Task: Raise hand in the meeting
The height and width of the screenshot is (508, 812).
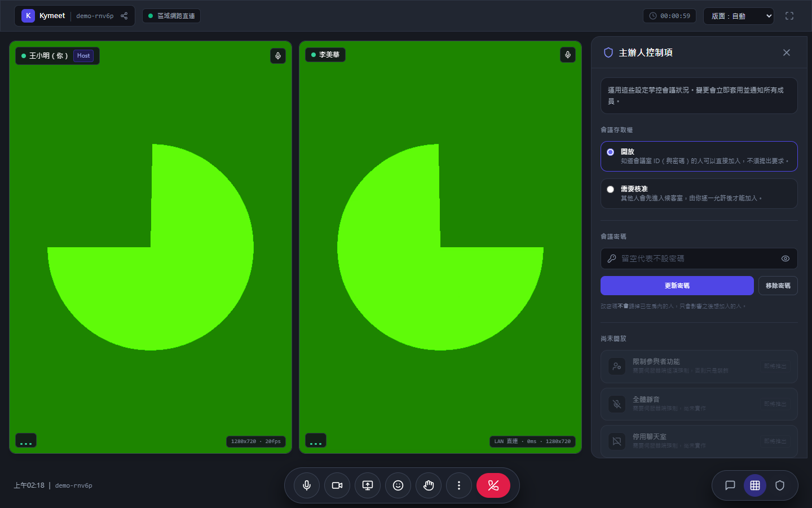Action: tap(429, 485)
